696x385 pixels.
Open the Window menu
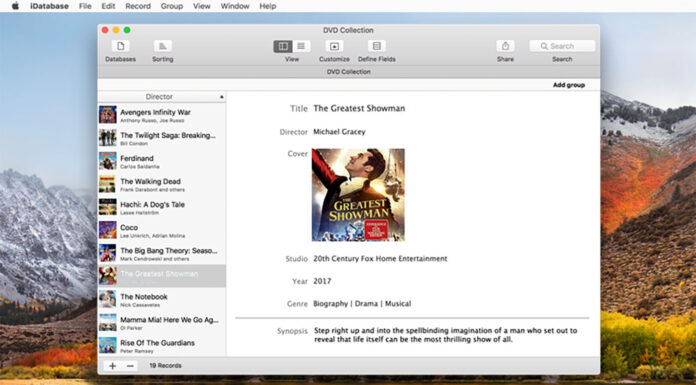click(x=235, y=6)
